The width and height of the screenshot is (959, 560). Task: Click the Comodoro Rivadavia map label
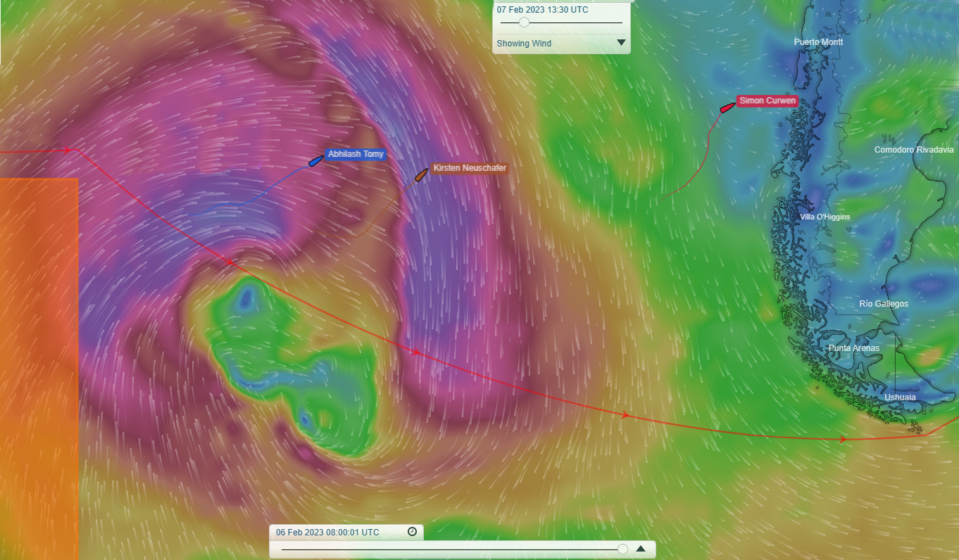[x=914, y=150]
